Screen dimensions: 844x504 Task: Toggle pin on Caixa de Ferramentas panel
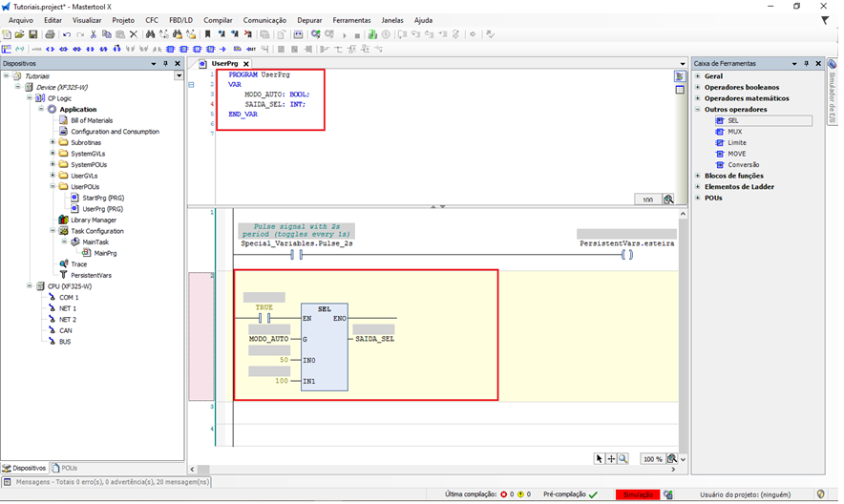click(807, 63)
